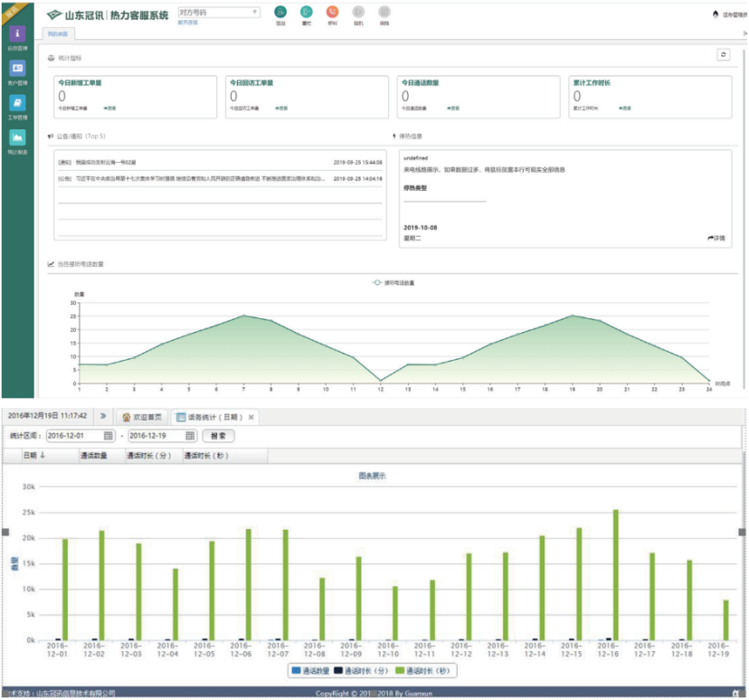The width and height of the screenshot is (749, 700).
Task: Click the 搜索 search button
Action: (218, 436)
